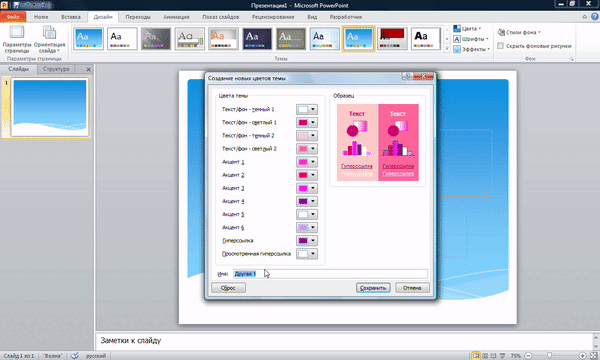Select the dark red theme thumbnail

(x=392, y=39)
